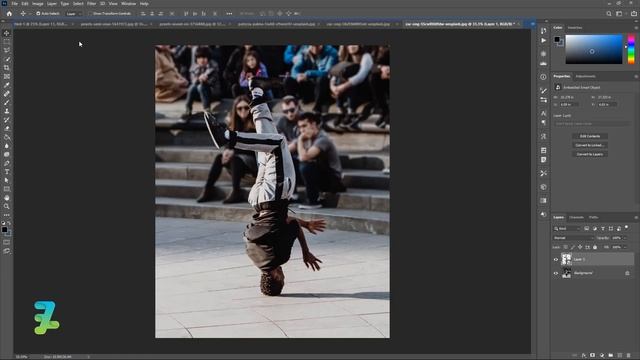Open the Filter menu

point(91,4)
